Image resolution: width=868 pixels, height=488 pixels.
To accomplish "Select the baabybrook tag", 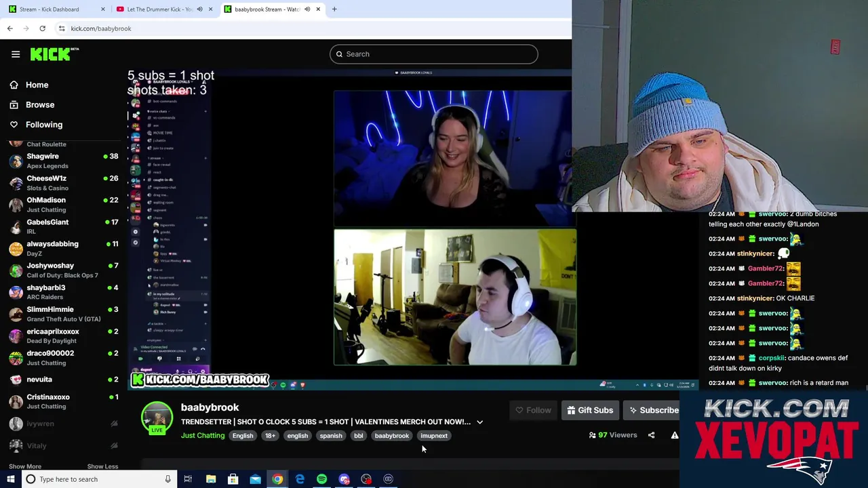I will pos(392,436).
